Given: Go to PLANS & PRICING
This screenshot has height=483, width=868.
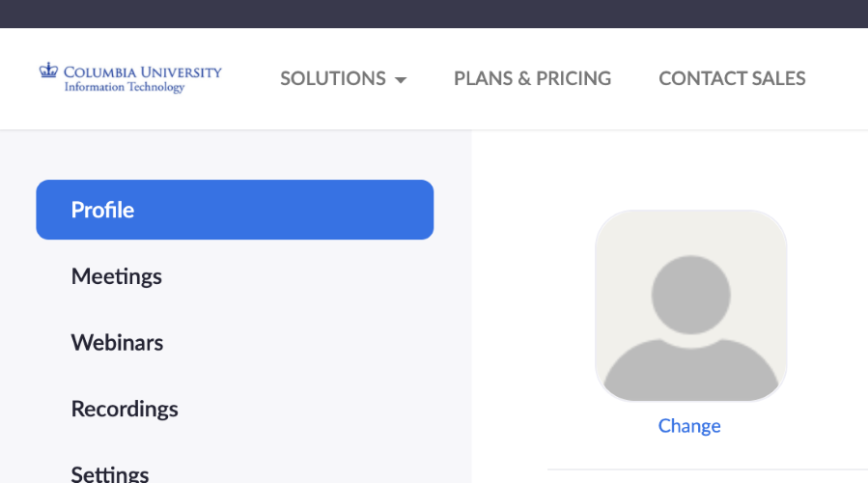Looking at the screenshot, I should tap(533, 78).
